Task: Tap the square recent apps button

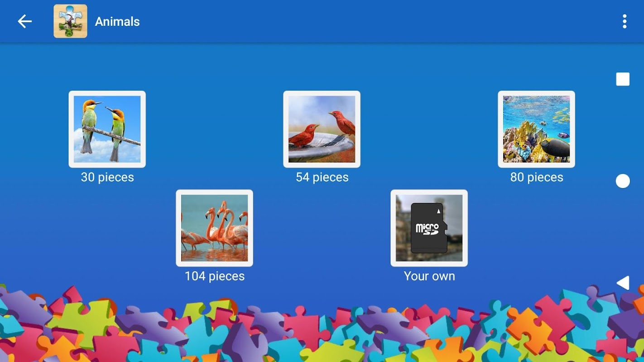Action: [x=623, y=79]
